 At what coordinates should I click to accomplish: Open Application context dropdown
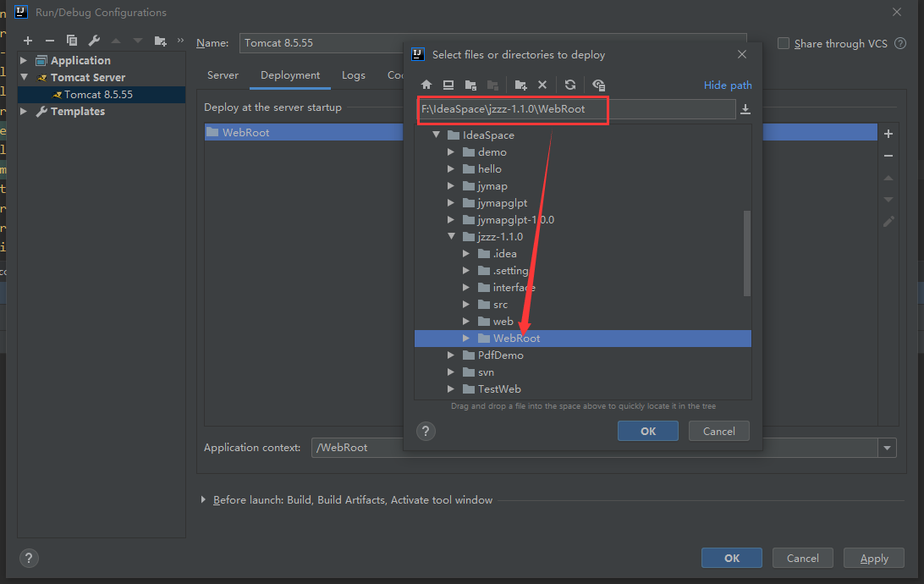887,448
